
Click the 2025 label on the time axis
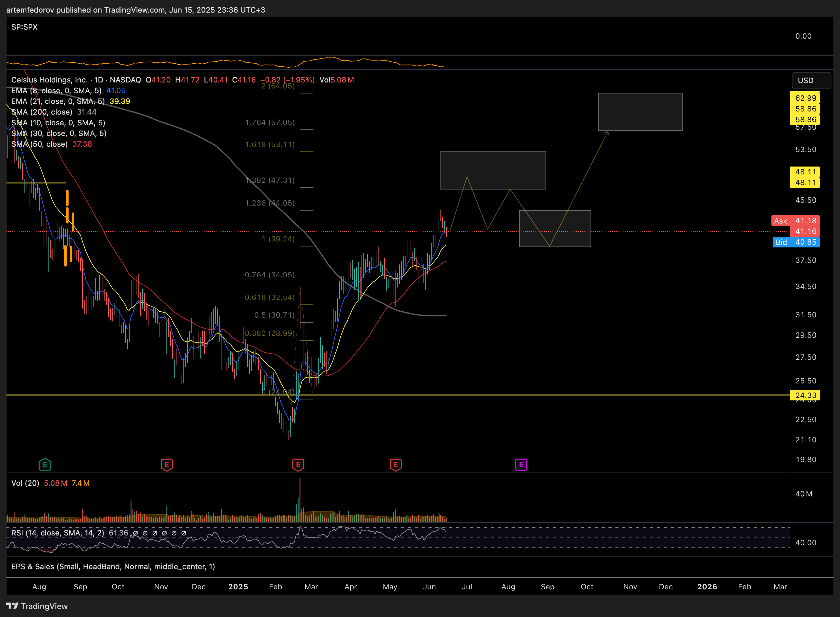(x=238, y=586)
